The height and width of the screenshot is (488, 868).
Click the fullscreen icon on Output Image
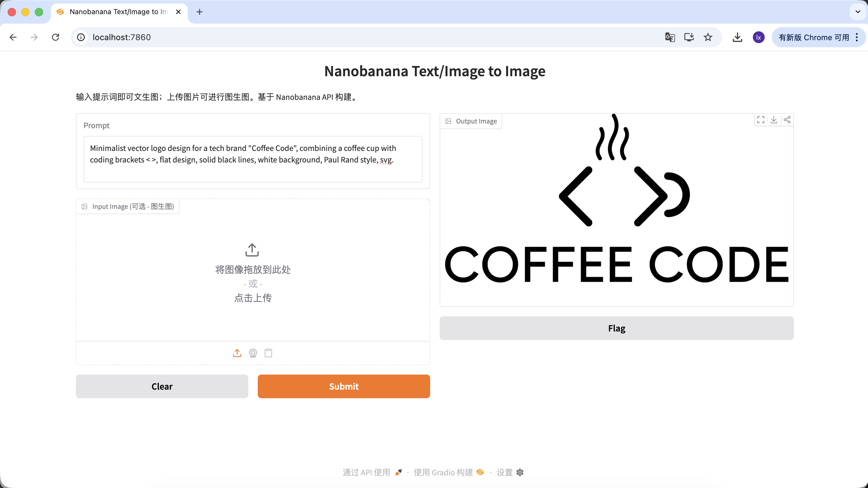pos(761,120)
